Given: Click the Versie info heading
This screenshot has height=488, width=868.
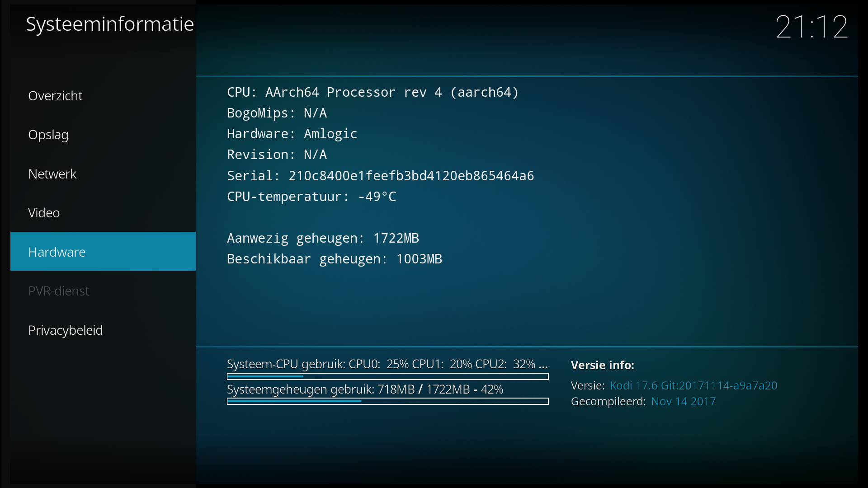Looking at the screenshot, I should 602,365.
